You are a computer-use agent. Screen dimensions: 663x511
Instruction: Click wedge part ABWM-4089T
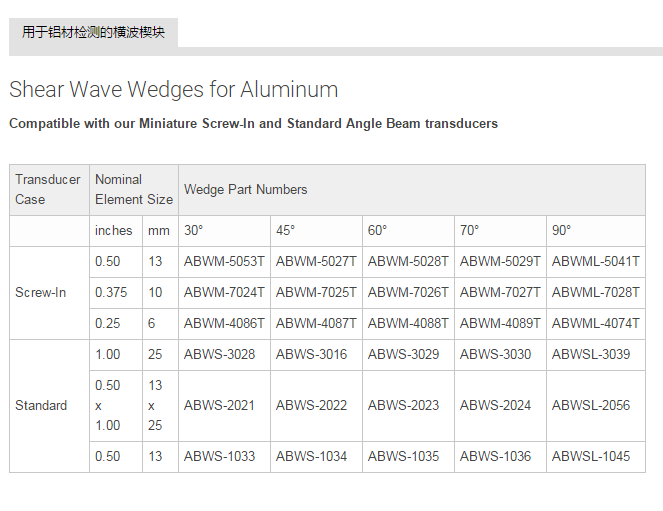pyautogui.click(x=500, y=324)
